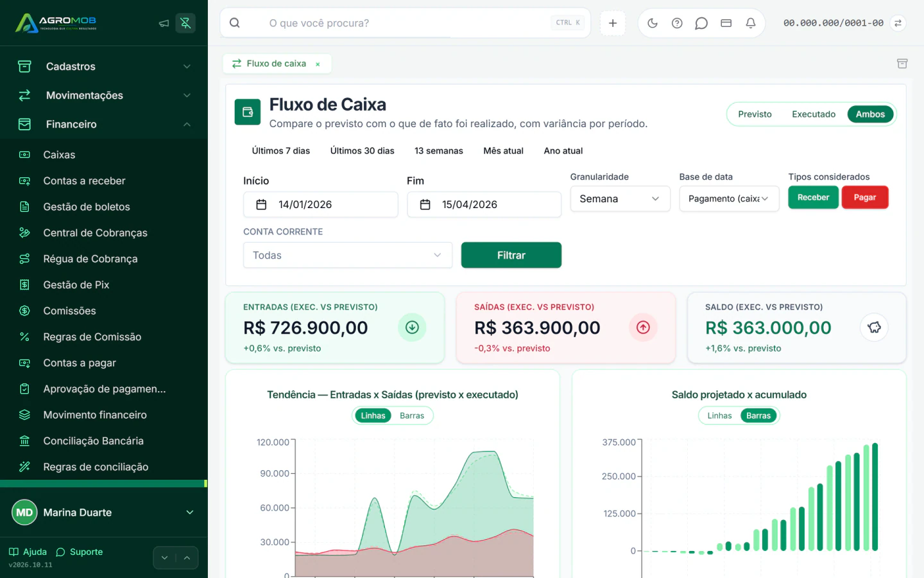Screen dimensions: 924x578
Task: Open the Suporte link
Action: tap(80, 552)
